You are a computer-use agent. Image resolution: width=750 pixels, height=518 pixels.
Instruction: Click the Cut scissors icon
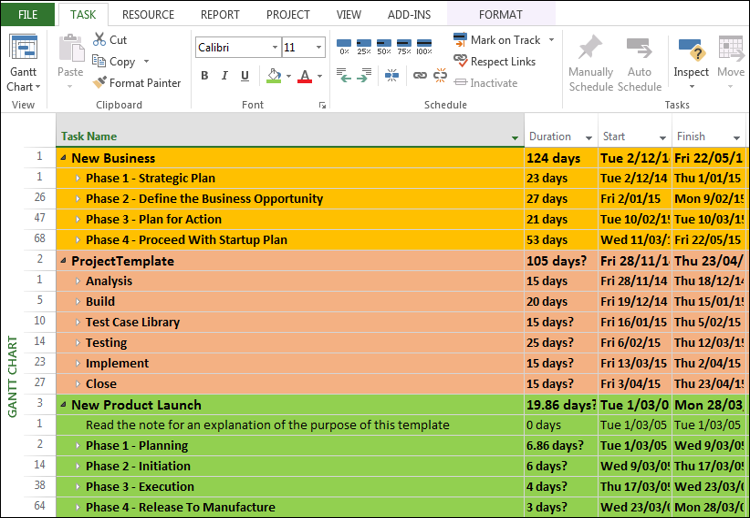tap(101, 40)
